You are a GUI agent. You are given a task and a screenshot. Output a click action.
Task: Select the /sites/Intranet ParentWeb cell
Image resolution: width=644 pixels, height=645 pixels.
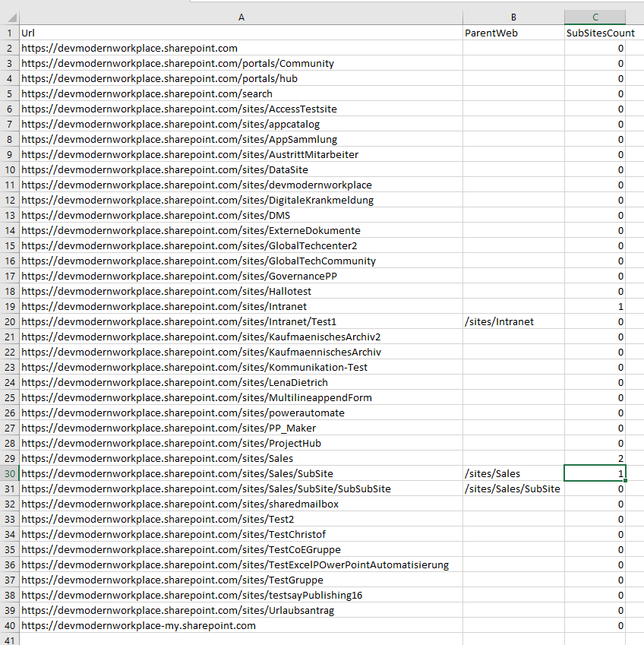point(513,322)
